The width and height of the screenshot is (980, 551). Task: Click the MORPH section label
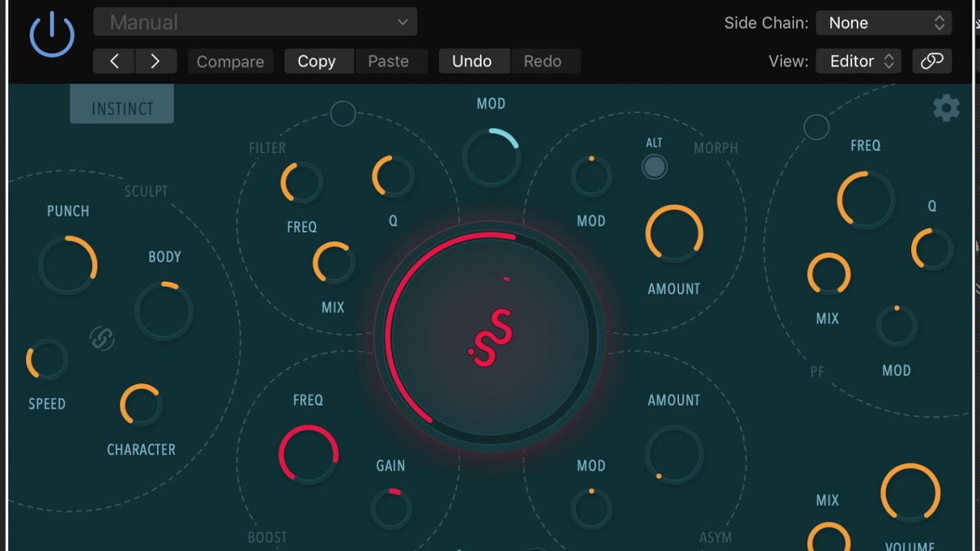coord(716,148)
